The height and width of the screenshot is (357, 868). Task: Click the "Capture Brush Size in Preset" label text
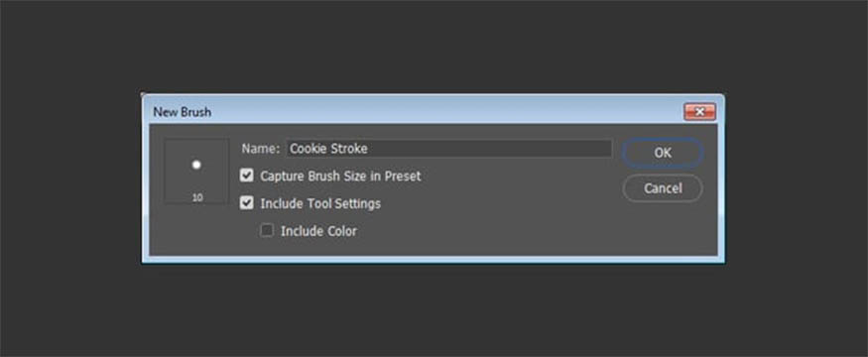tap(340, 176)
